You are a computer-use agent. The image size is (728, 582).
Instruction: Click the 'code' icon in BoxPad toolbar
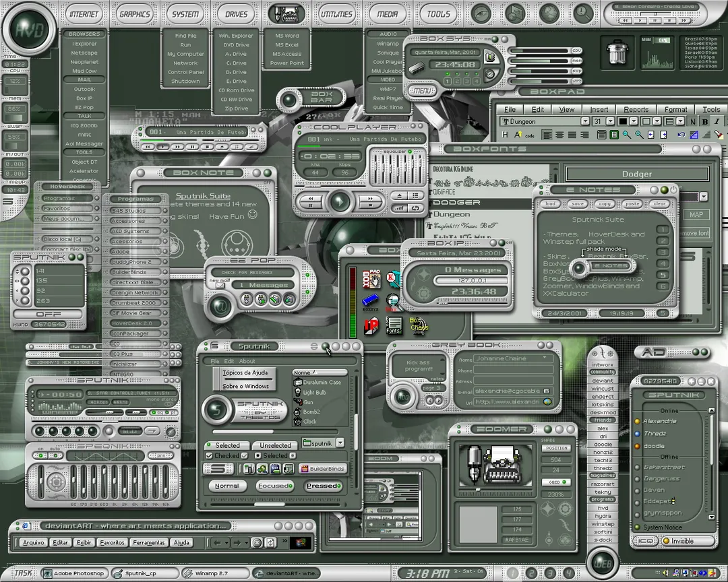tap(530, 135)
